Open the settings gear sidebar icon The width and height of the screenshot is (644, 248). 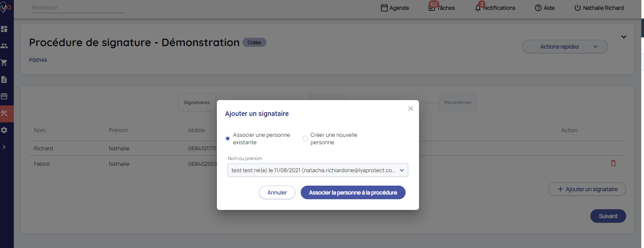(4, 130)
